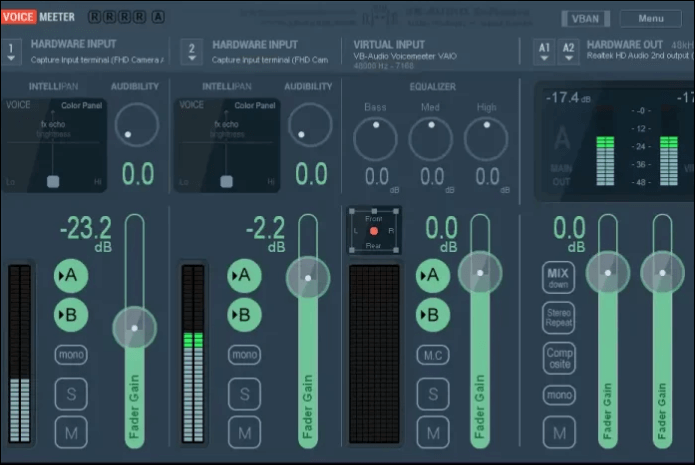This screenshot has width=695, height=465.
Task: Click the Intellipan slider handle on Input 1
Action: pyautogui.click(x=53, y=181)
